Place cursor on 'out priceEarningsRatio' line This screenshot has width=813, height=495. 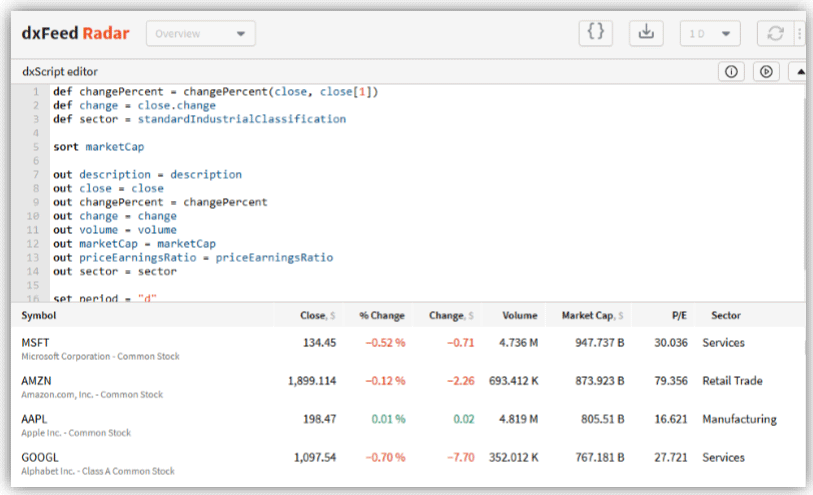click(193, 258)
